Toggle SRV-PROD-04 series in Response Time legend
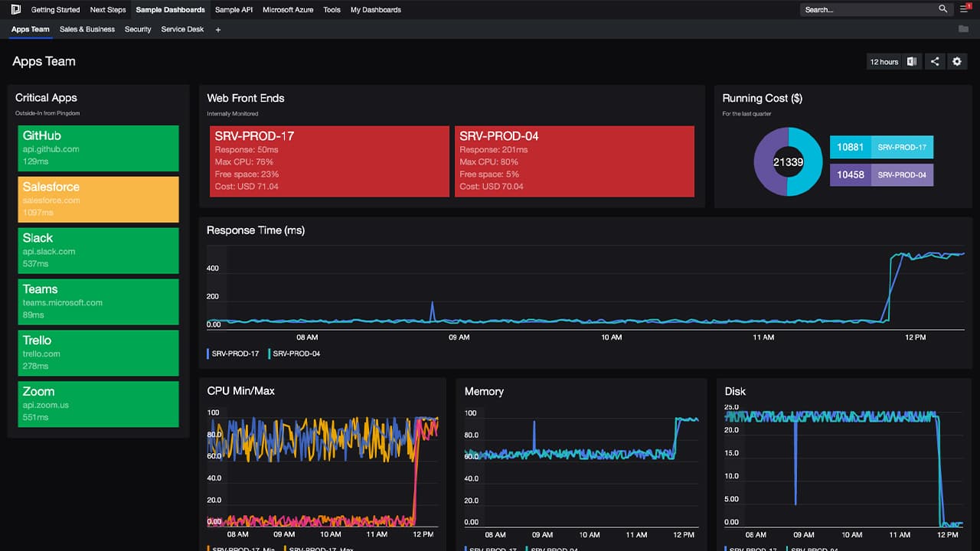The width and height of the screenshot is (980, 551). point(294,354)
